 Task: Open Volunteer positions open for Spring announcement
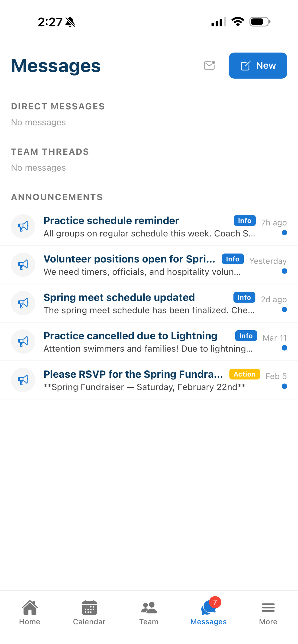click(149, 265)
